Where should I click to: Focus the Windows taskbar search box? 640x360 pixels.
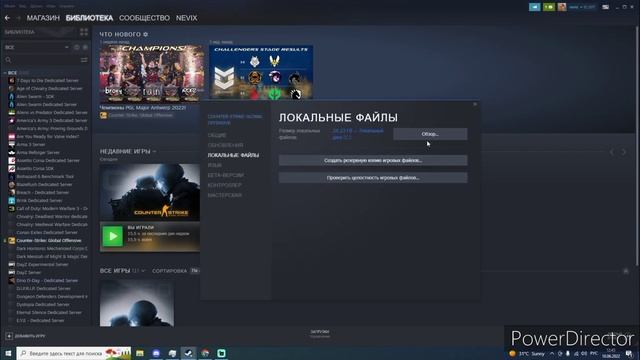74,353
